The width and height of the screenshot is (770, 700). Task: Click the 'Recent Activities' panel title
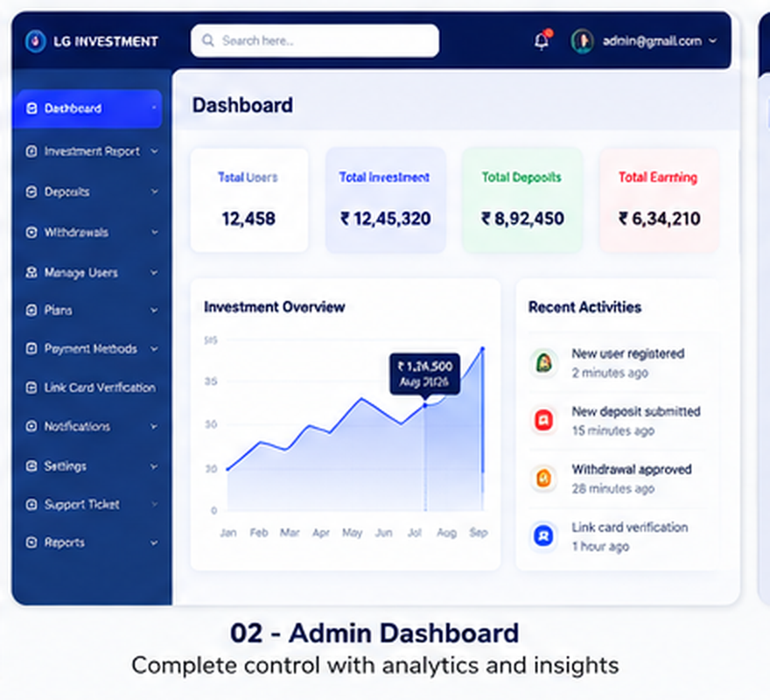tap(584, 307)
